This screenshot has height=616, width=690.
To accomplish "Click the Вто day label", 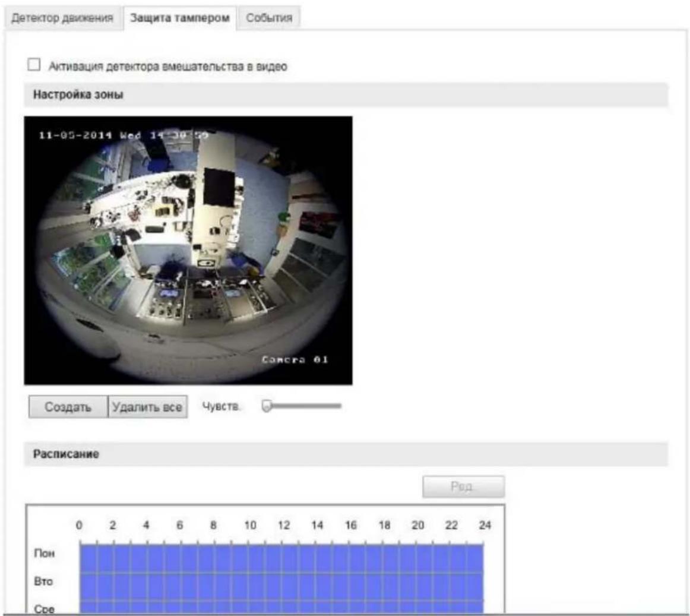I will click(43, 581).
